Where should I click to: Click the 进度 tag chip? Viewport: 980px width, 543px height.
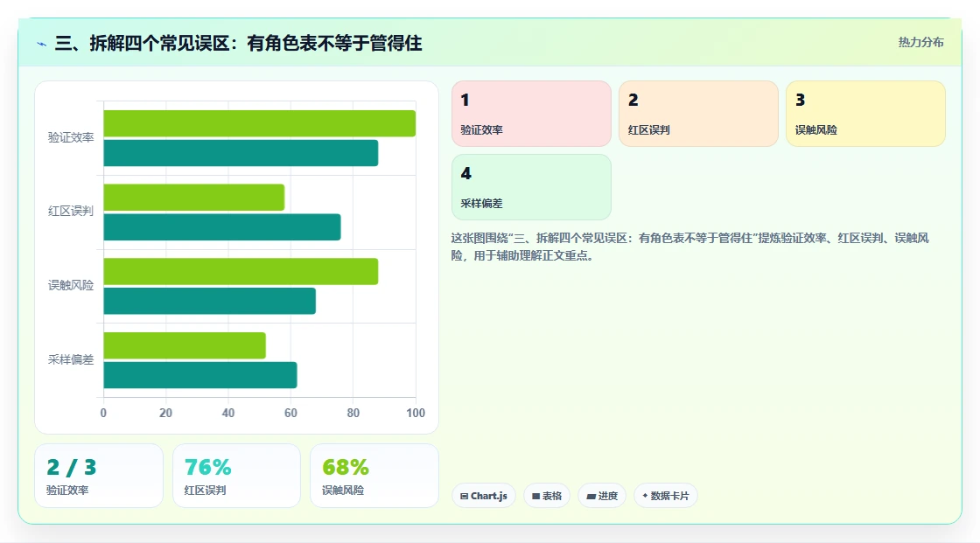602,496
